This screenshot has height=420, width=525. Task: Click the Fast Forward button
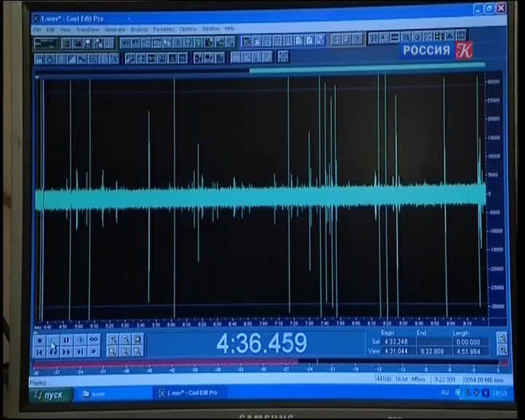pos(67,352)
